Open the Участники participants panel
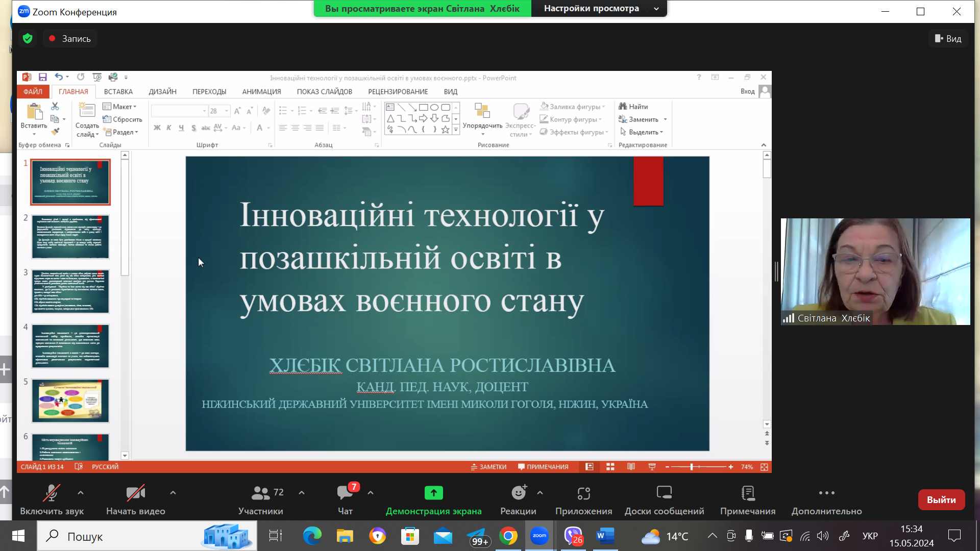Screen dimensions: 980x551 click(261, 493)
